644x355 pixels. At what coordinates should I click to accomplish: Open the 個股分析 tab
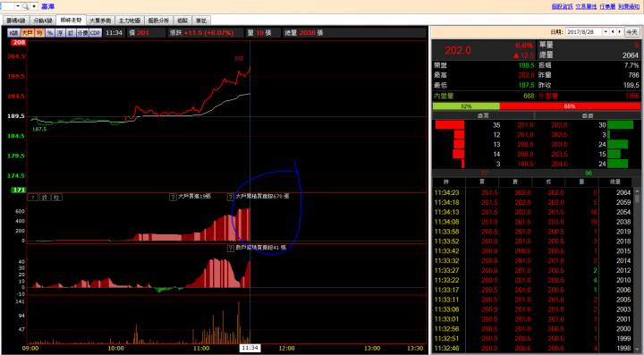158,21
